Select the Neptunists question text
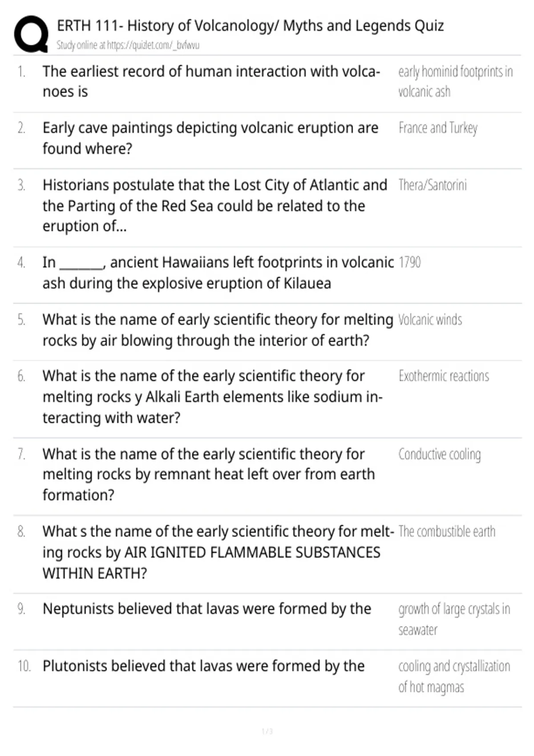534x756 pixels. (207, 609)
